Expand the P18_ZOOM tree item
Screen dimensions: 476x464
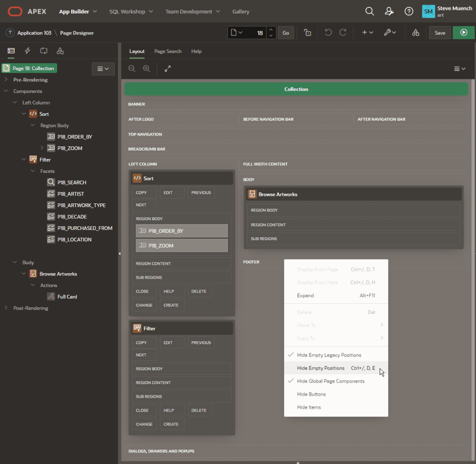pyautogui.click(x=42, y=148)
